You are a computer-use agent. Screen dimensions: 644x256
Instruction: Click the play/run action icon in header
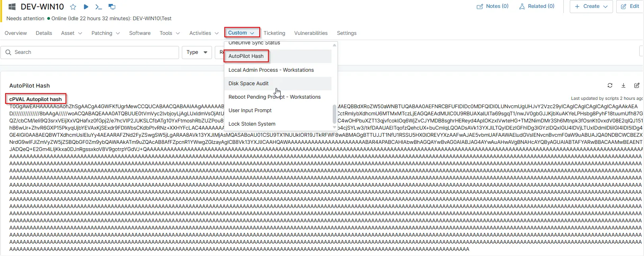(x=86, y=7)
